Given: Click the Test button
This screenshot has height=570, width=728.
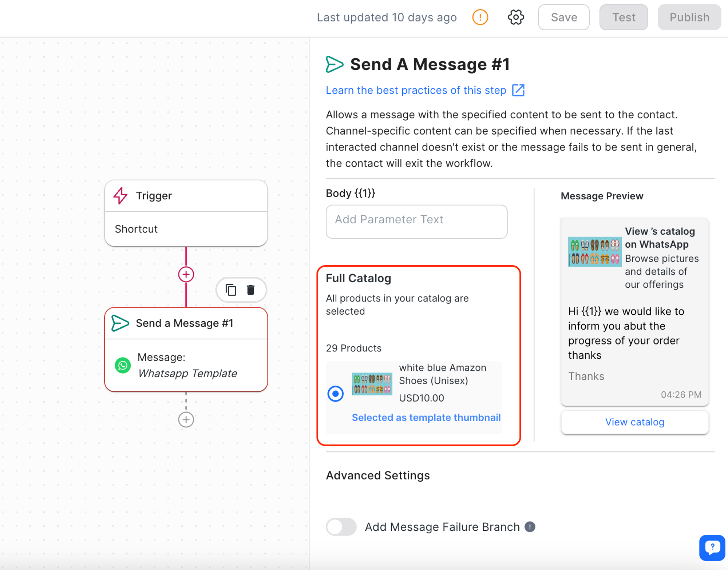Looking at the screenshot, I should point(624,17).
